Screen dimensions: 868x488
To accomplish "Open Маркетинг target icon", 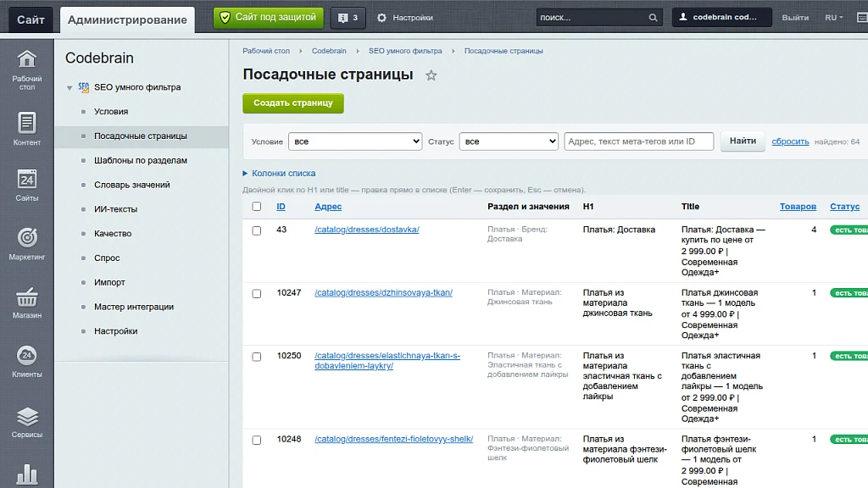I will (x=26, y=243).
